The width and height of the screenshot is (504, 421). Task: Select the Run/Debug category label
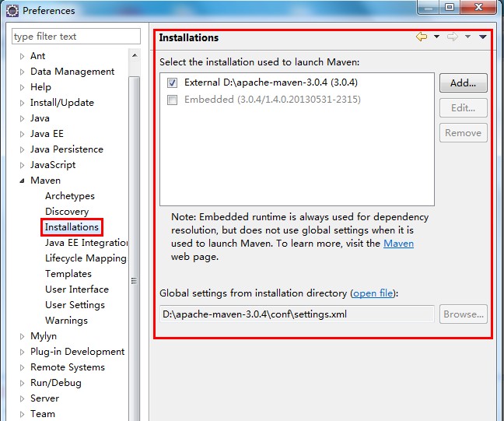(x=55, y=383)
